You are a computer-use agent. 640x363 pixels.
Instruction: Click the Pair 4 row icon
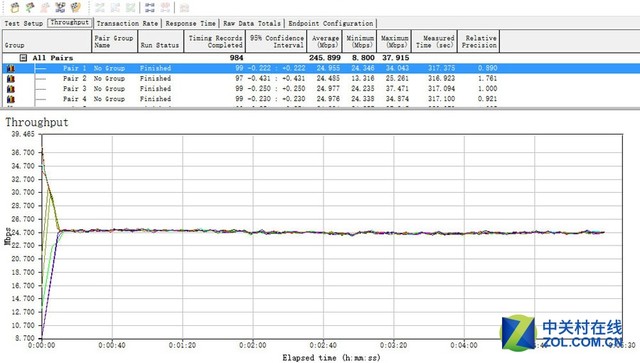tap(11, 99)
